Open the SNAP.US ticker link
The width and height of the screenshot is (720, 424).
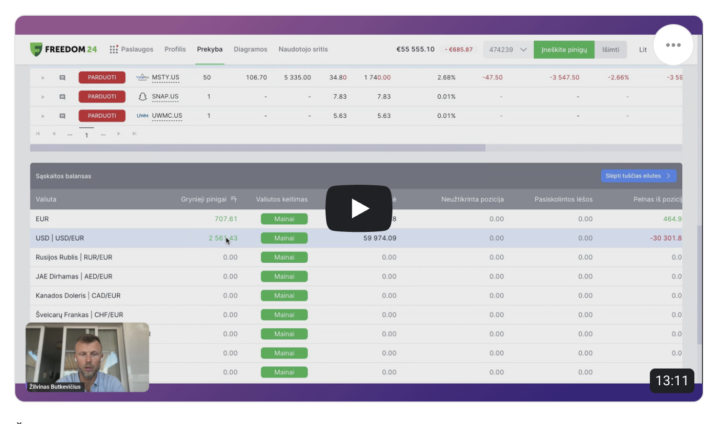point(165,96)
